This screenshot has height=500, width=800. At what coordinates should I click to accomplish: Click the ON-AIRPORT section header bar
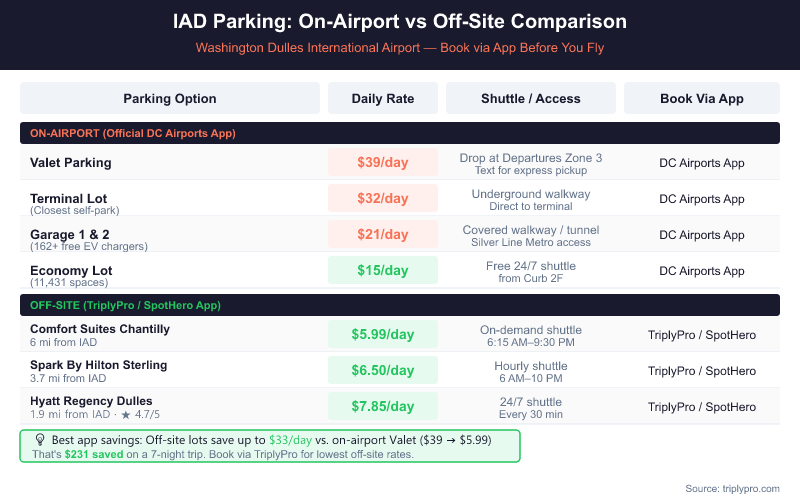click(x=400, y=133)
